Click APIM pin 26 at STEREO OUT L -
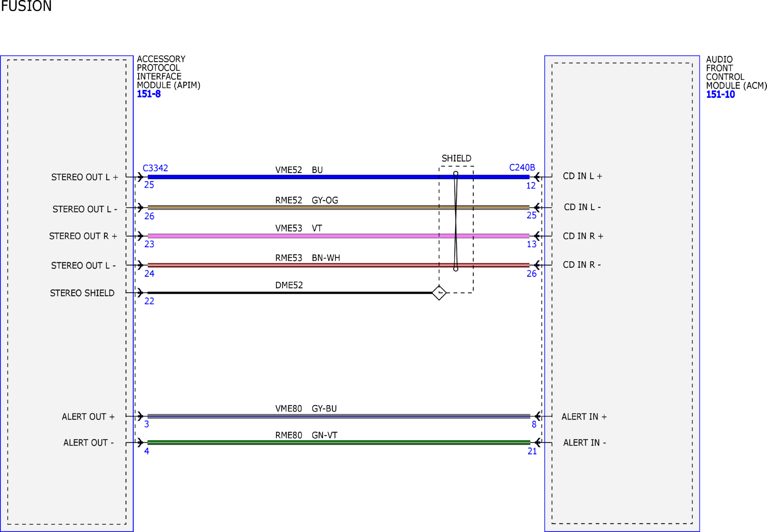 coord(149,216)
